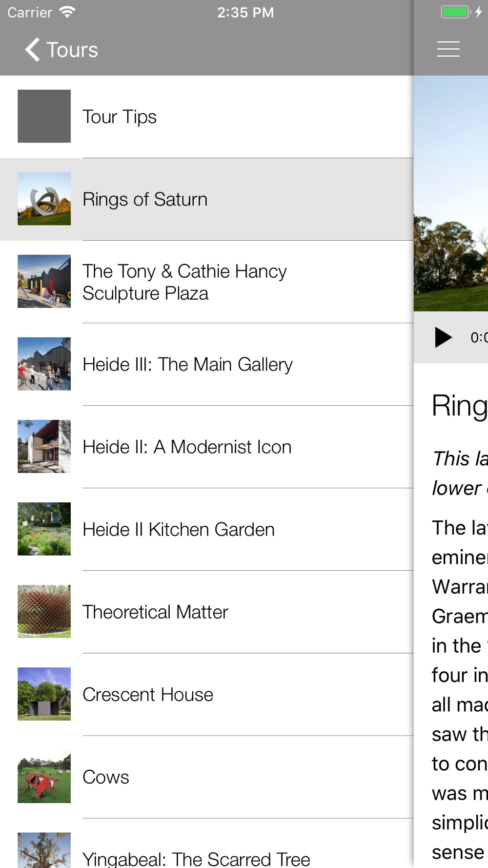
Task: Open The Tony & Cathie Hancy Sculpture Plaza
Action: click(x=207, y=282)
